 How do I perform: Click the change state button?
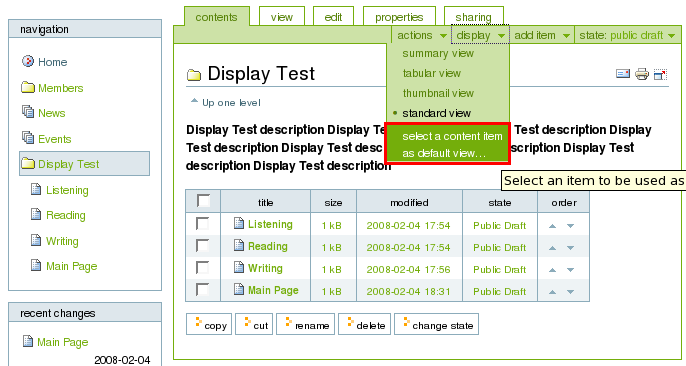pos(437,324)
